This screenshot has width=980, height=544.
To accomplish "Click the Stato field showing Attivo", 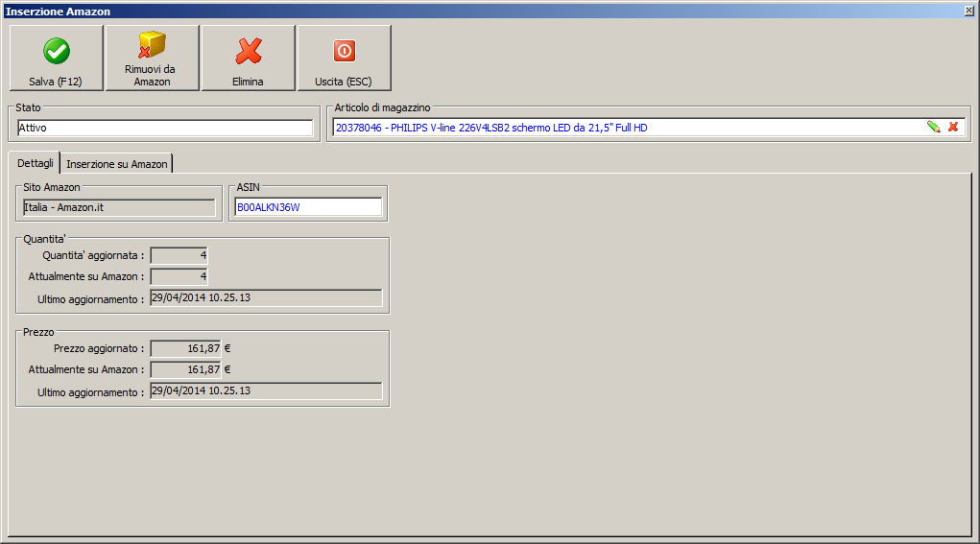I will (x=165, y=128).
